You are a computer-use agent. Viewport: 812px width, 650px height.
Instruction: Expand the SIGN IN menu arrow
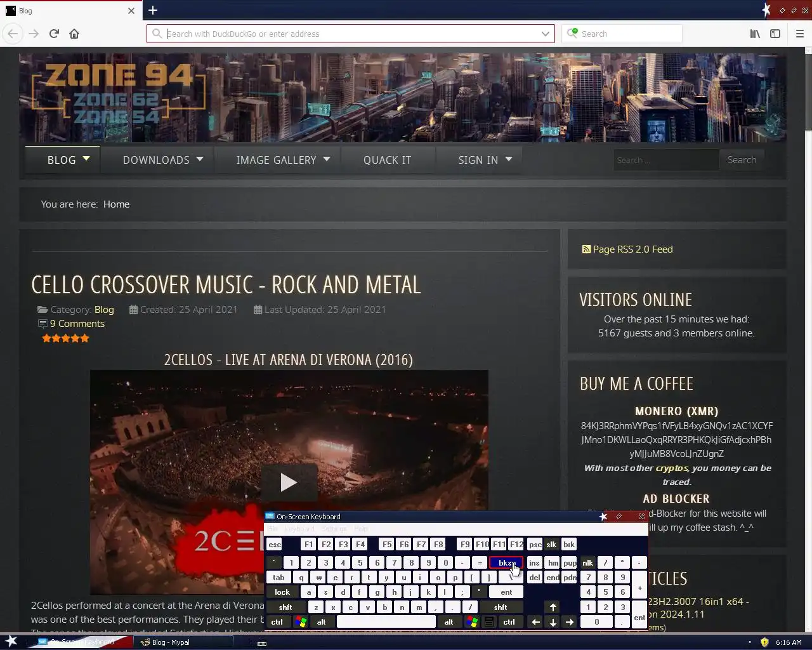tap(509, 159)
